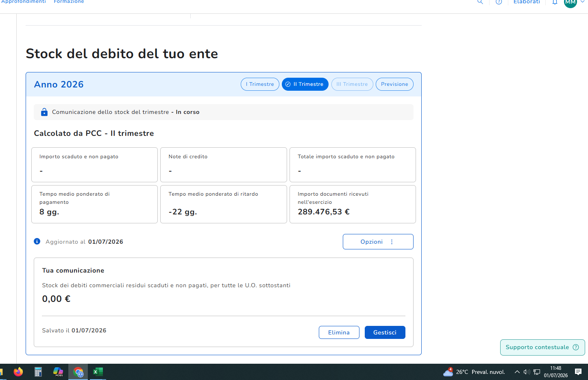Click the search magnifier icon in header
This screenshot has width=588, height=380.
click(480, 2)
